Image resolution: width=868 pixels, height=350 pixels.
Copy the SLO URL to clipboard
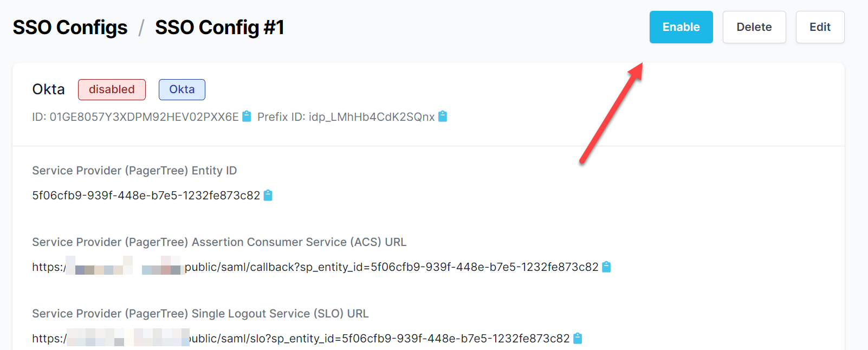[578, 339]
